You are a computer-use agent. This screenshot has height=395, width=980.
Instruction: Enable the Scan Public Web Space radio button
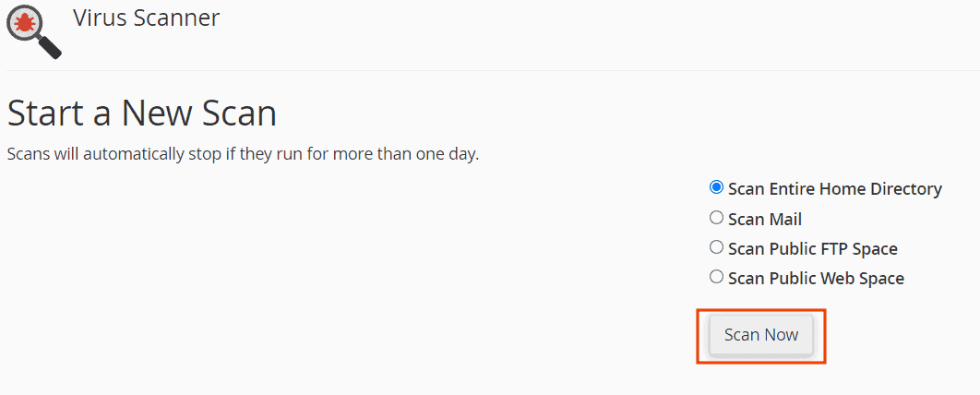716,277
